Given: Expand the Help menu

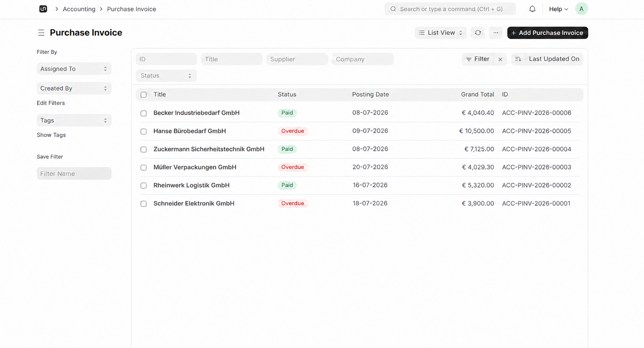Looking at the screenshot, I should tap(558, 9).
